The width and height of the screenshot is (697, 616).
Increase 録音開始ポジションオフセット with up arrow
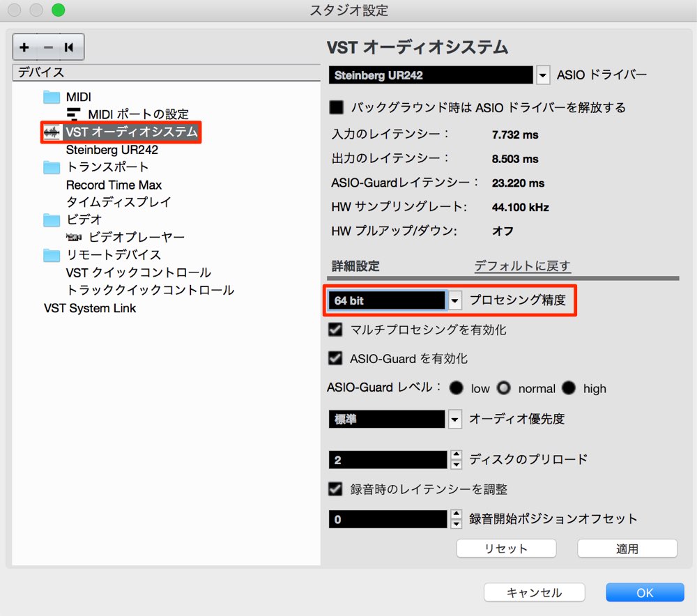pos(456,514)
